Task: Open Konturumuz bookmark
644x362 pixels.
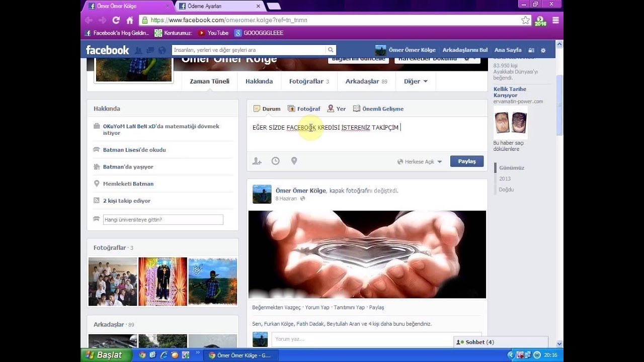Action: [x=173, y=33]
